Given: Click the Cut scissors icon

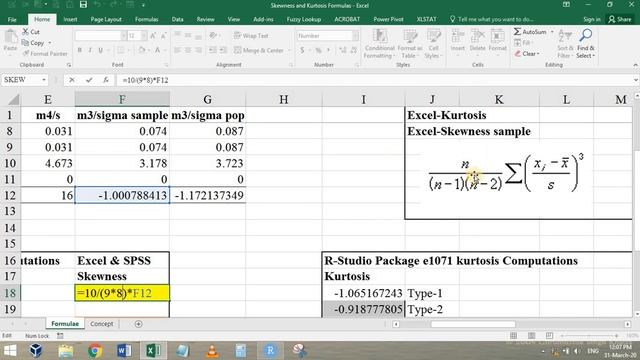Looking at the screenshot, I should pyautogui.click(x=26, y=31).
